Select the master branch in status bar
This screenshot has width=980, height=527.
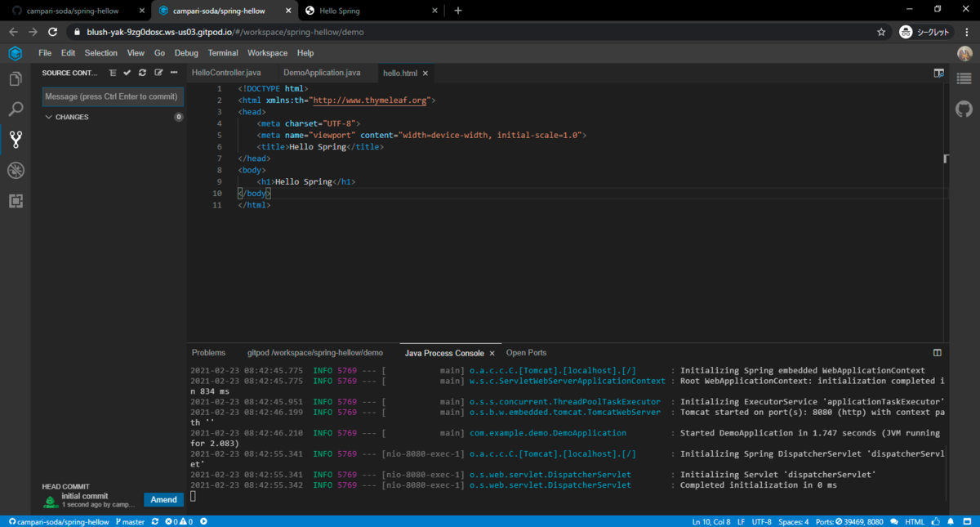[131, 521]
